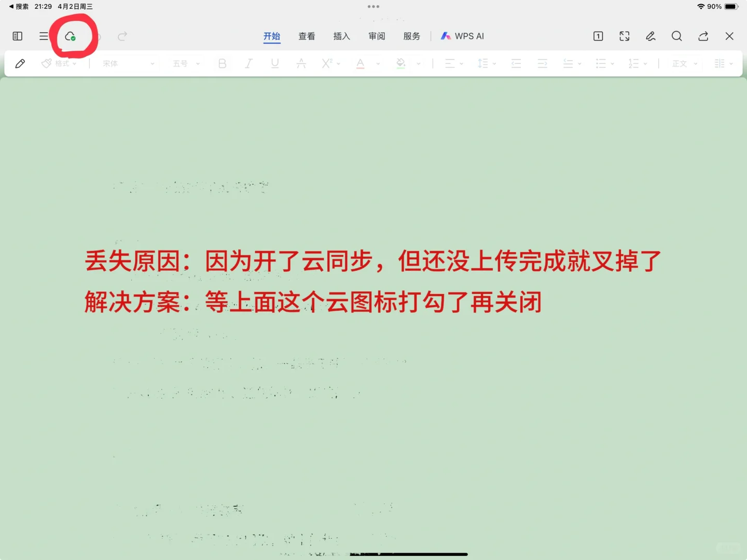This screenshot has width=747, height=560.
Task: Open the hamburger menu button
Action: coord(44,36)
